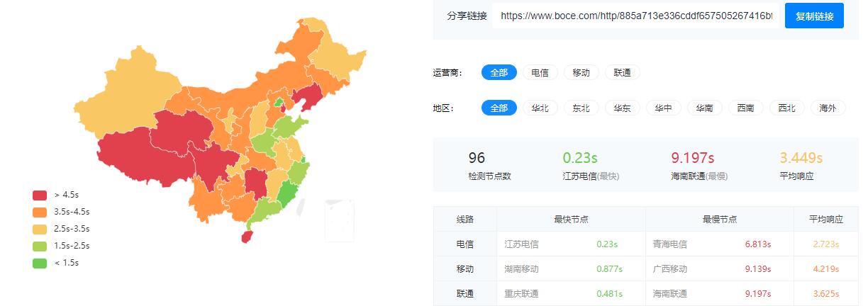
Task: Click the 9.197s slowest response value
Action: point(692,158)
